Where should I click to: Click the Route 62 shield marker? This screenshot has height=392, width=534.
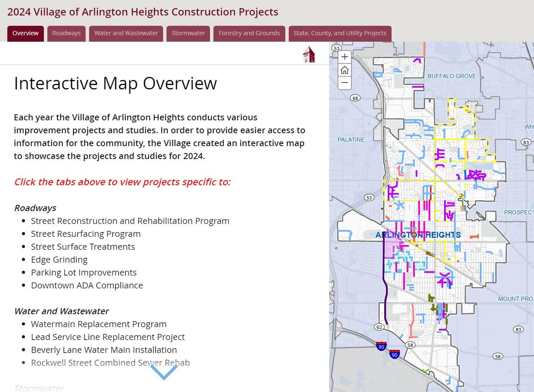(x=379, y=327)
